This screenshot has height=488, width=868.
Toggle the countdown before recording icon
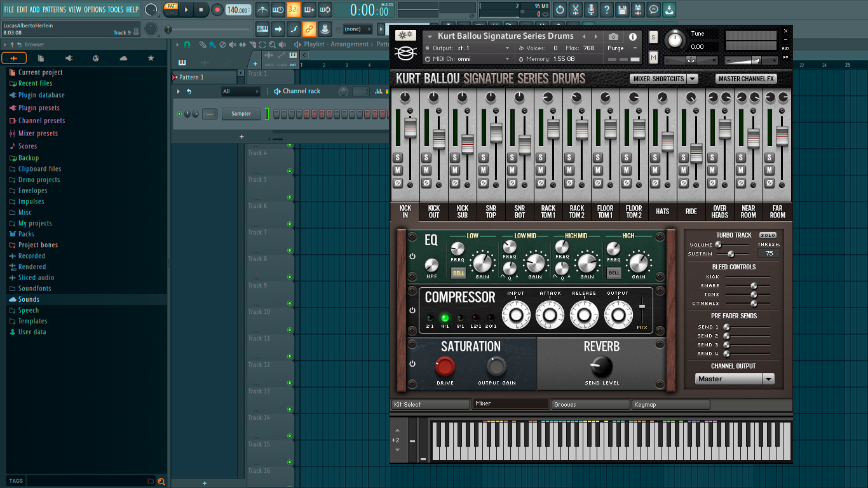pos(294,10)
